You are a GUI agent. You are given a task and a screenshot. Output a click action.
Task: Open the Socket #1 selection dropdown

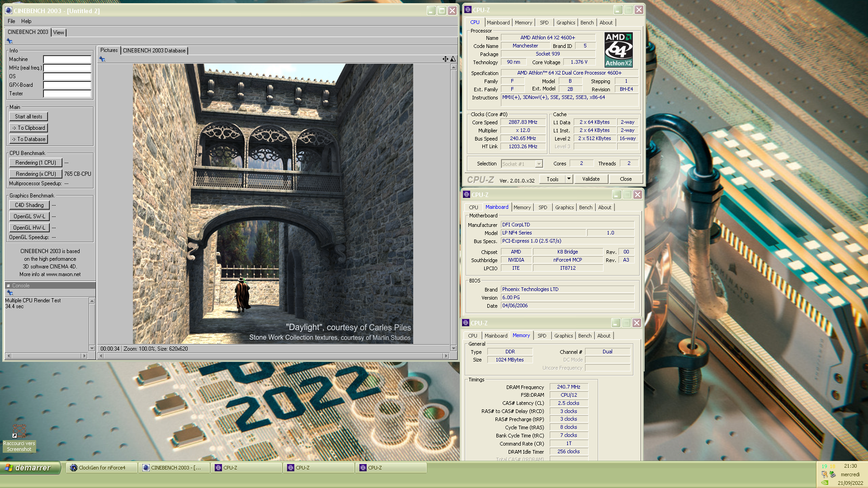538,164
